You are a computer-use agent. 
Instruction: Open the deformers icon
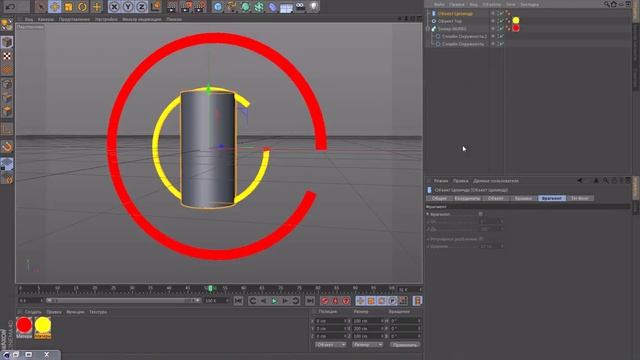(272, 7)
